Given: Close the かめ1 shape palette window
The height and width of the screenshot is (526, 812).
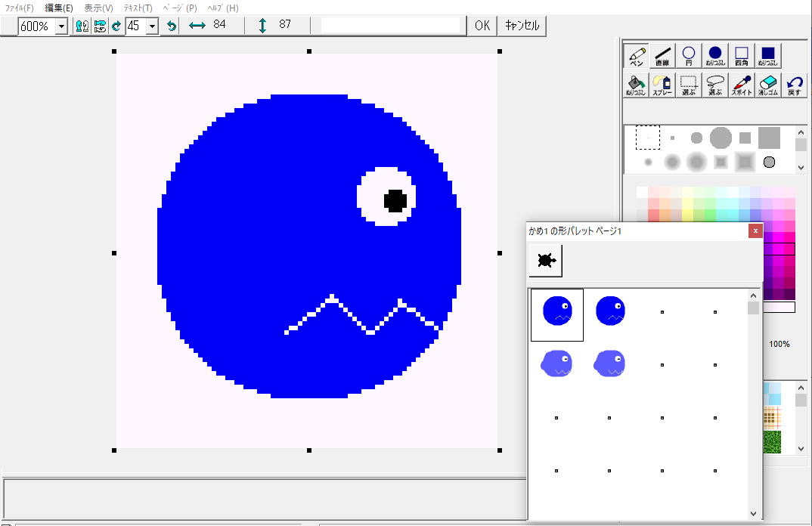Looking at the screenshot, I should tap(755, 231).
